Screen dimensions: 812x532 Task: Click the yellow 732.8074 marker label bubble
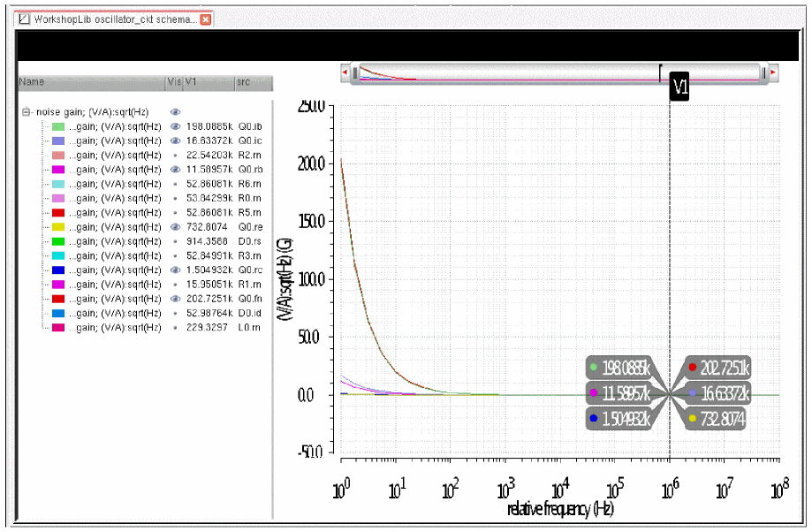[717, 419]
